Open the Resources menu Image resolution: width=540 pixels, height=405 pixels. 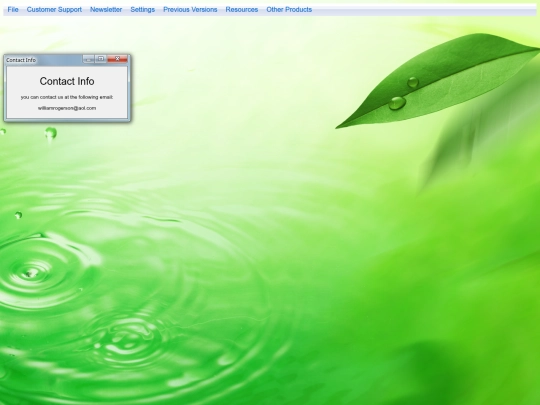[242, 10]
